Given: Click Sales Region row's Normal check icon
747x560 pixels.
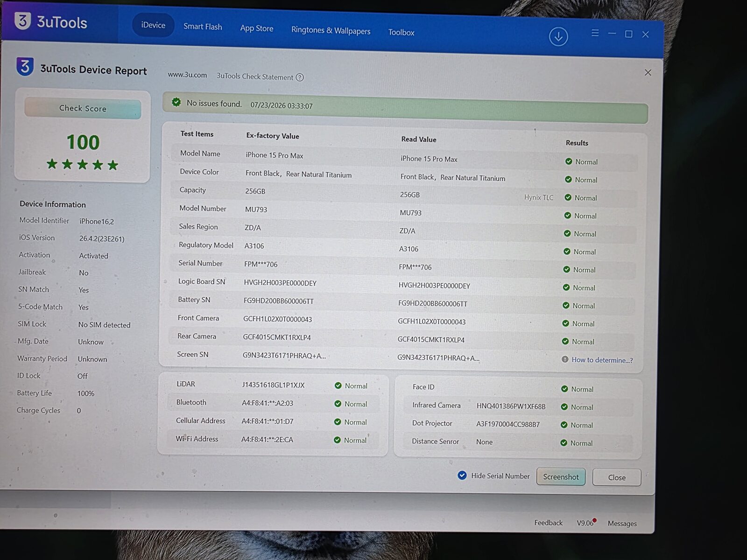Looking at the screenshot, I should point(567,233).
